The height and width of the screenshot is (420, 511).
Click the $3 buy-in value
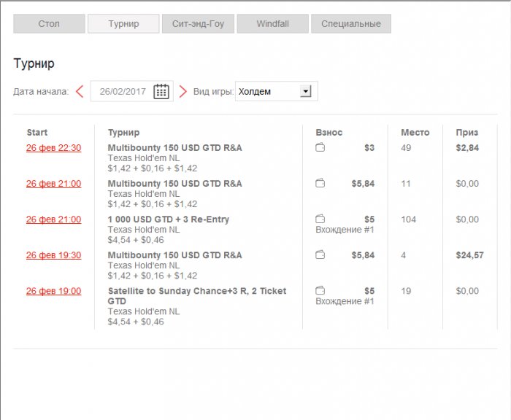click(369, 148)
